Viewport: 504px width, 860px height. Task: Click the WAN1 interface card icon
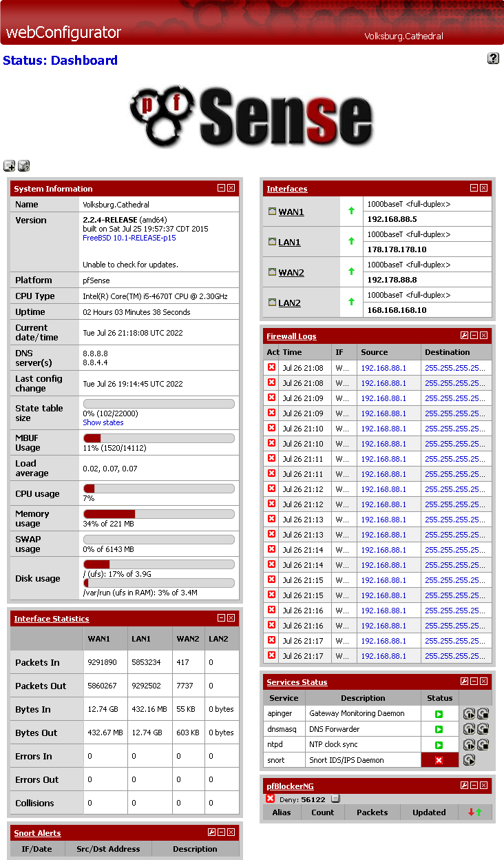coord(272,212)
